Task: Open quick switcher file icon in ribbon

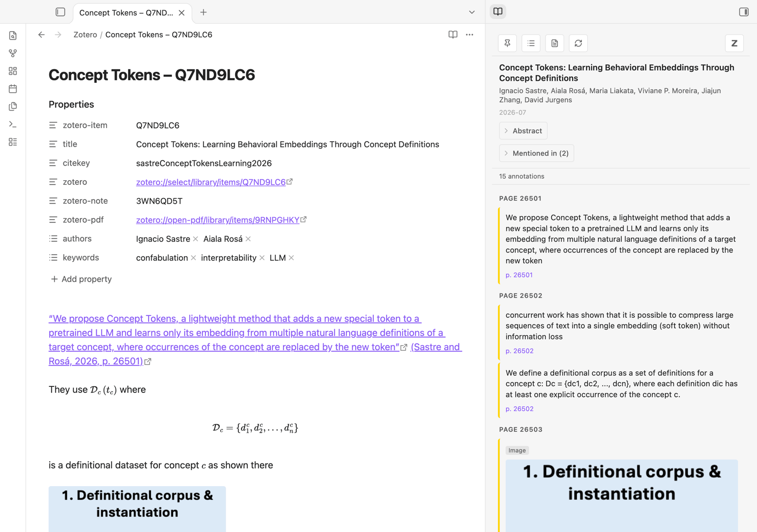Action: coord(13,35)
